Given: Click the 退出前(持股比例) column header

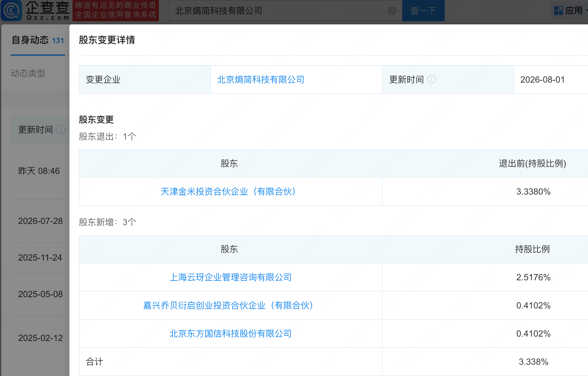Looking at the screenshot, I should (532, 163).
